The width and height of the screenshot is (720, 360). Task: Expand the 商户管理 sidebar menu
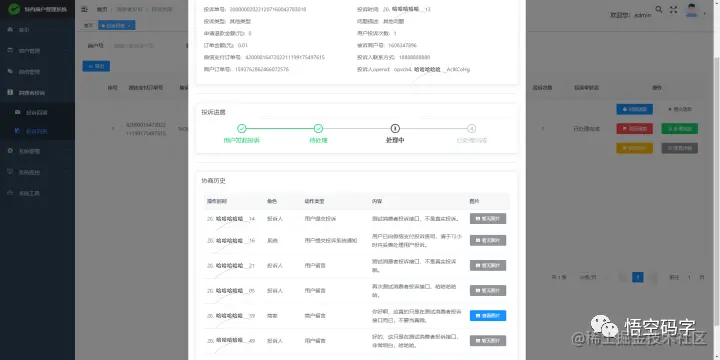click(x=38, y=51)
